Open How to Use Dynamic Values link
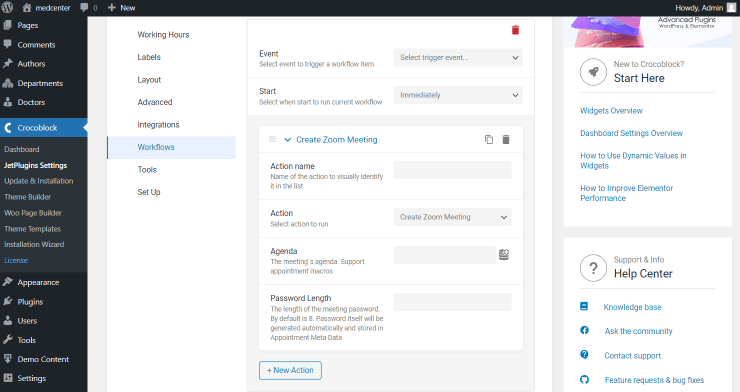Viewport: 740px width, 392px height. click(x=633, y=161)
